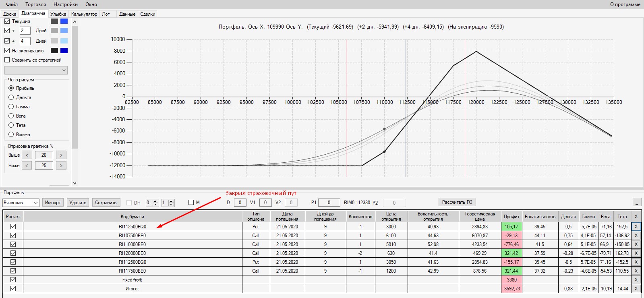Click the Выше percent field showing 20
The image size is (644, 298).
point(44,155)
